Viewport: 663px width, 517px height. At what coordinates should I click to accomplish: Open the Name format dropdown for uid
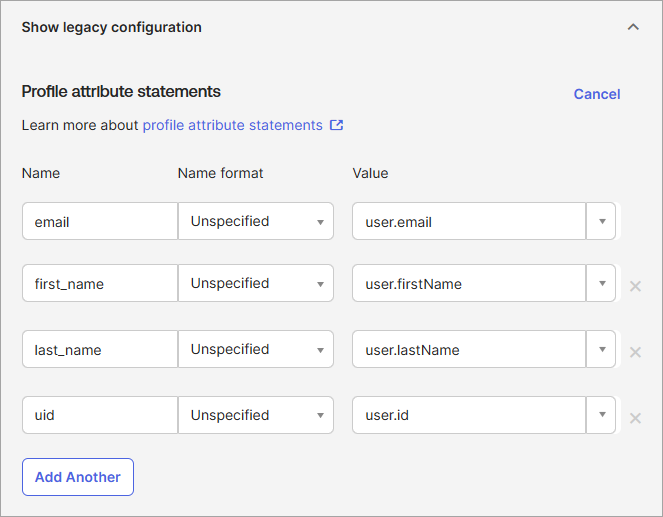coord(256,415)
